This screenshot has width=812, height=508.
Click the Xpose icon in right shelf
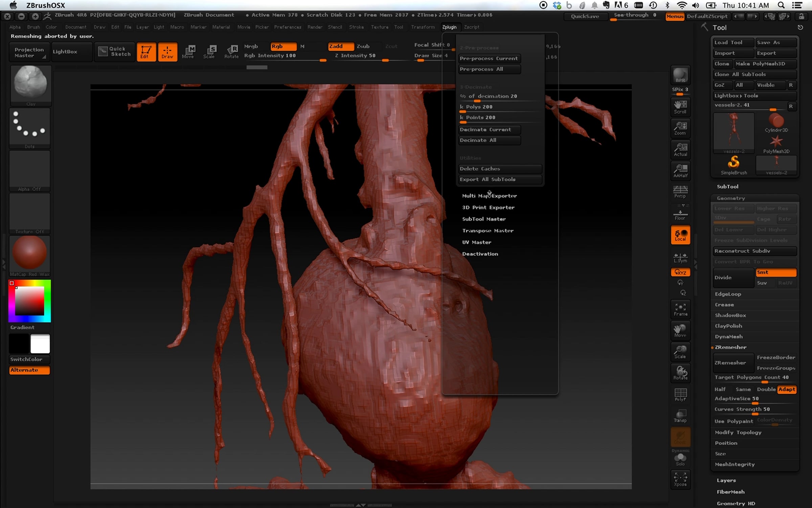680,480
